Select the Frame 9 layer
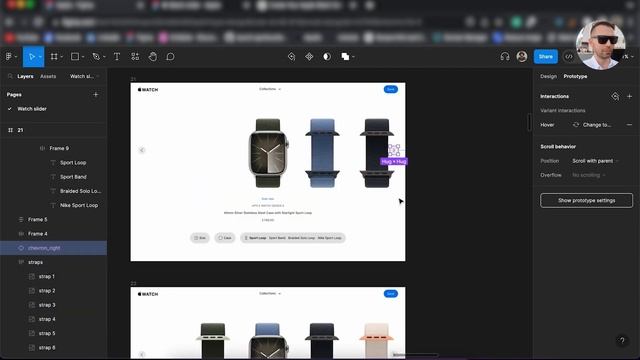 59,148
